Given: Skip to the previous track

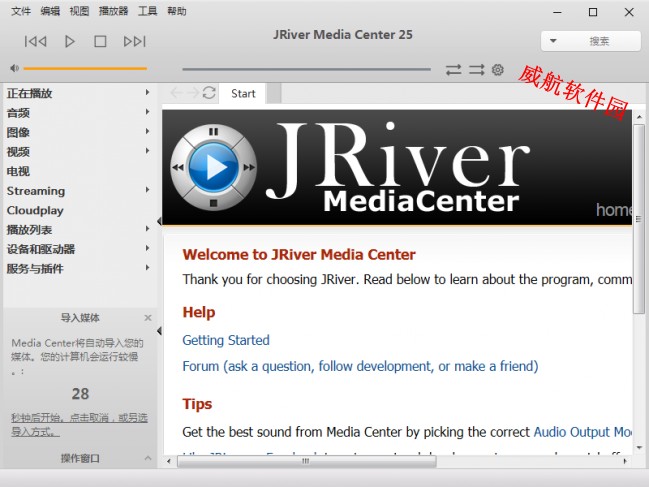Looking at the screenshot, I should click(36, 41).
